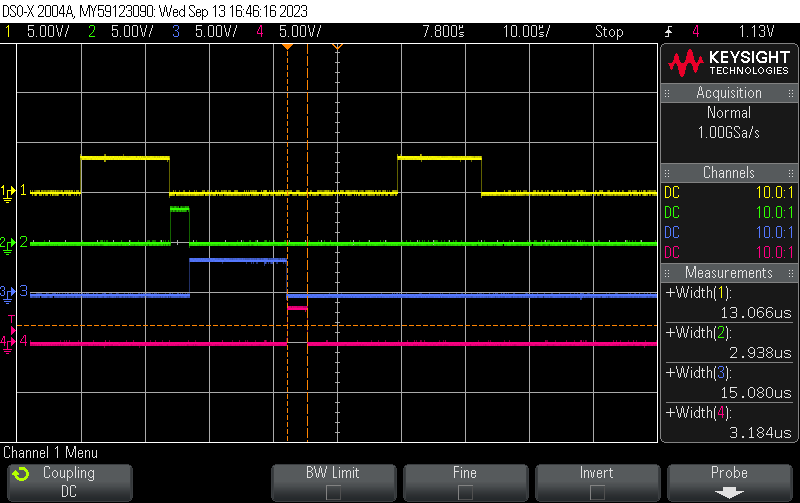800x503 pixels.
Task: Click the channel 2 green ground marker
Action: [x=9, y=243]
